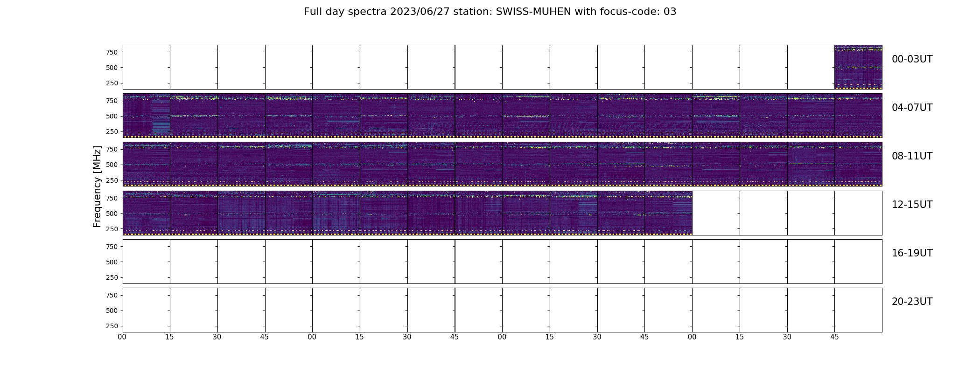Click the 750 tick in the 00-03UT row
The height and width of the screenshot is (373, 980).
(112, 52)
